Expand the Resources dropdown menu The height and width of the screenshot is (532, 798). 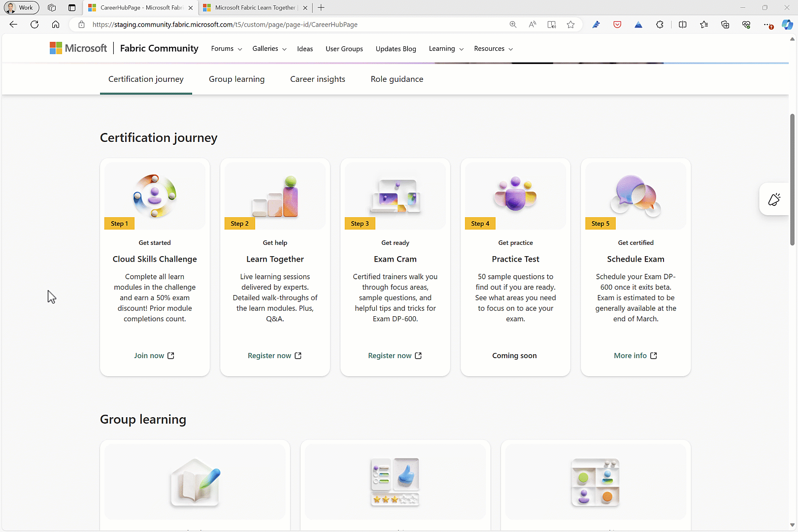(x=493, y=49)
